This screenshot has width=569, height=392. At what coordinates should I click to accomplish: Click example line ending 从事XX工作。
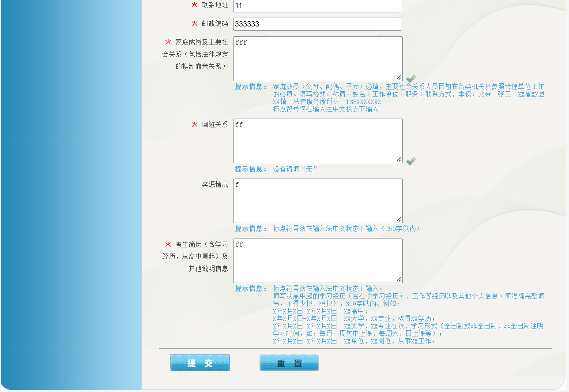(x=354, y=341)
